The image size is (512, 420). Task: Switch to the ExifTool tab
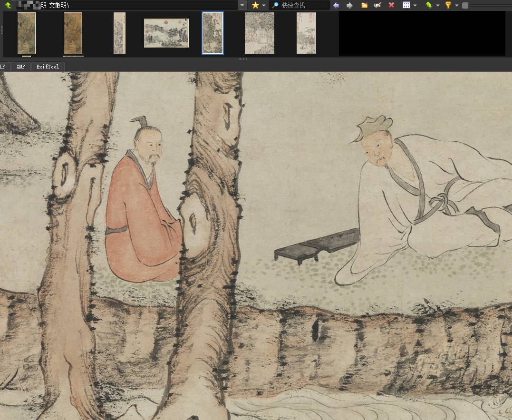pos(48,67)
